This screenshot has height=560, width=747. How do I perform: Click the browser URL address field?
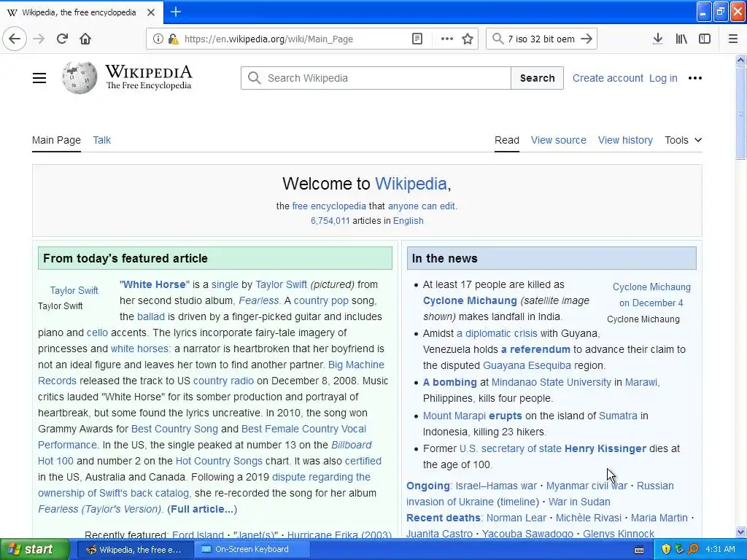(295, 39)
